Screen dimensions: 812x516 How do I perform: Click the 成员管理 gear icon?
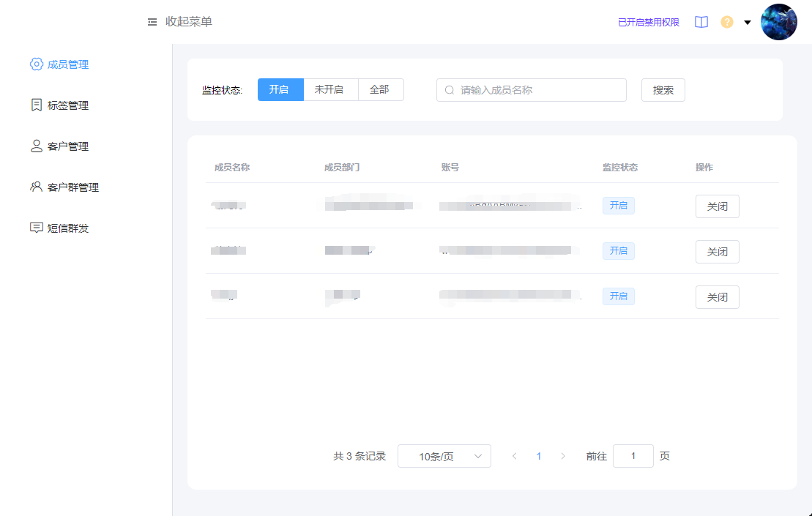coord(37,64)
